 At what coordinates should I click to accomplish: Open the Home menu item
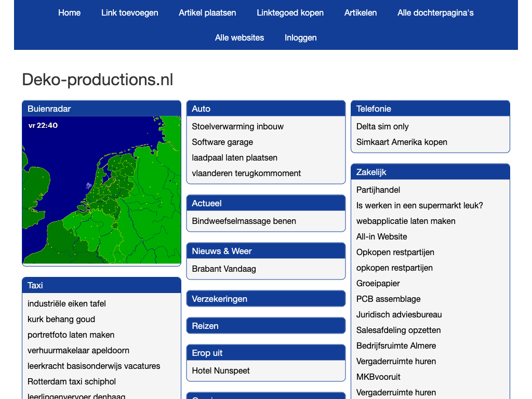coord(69,12)
